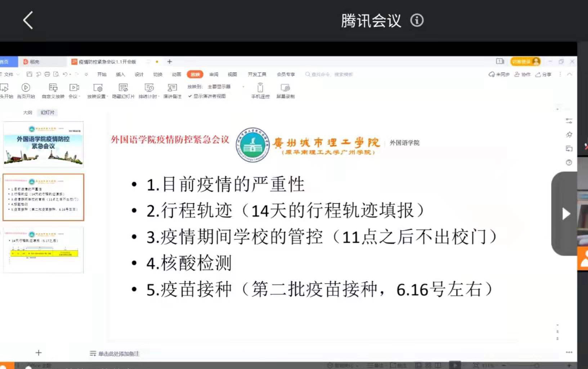Switch to the 插入 ribbon tab
The width and height of the screenshot is (588, 369).
[x=120, y=74]
